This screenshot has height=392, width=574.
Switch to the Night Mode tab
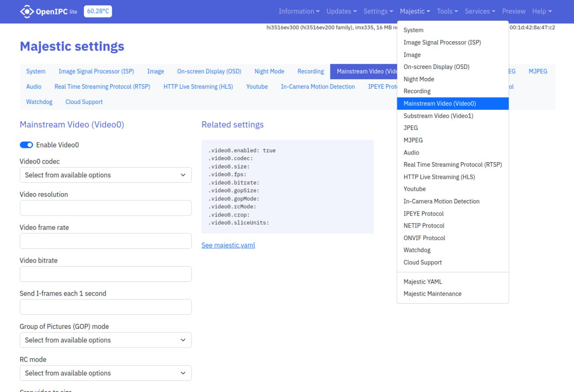click(269, 71)
